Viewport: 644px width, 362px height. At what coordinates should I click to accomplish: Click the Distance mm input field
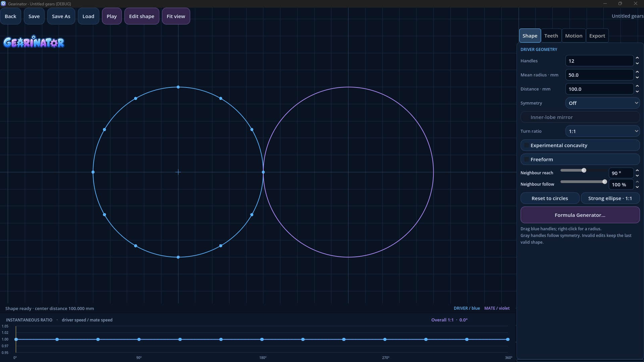599,89
